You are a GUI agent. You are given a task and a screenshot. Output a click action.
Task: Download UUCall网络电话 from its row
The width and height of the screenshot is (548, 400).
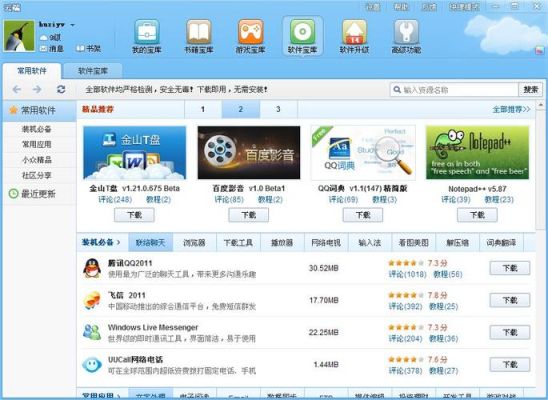[510, 364]
